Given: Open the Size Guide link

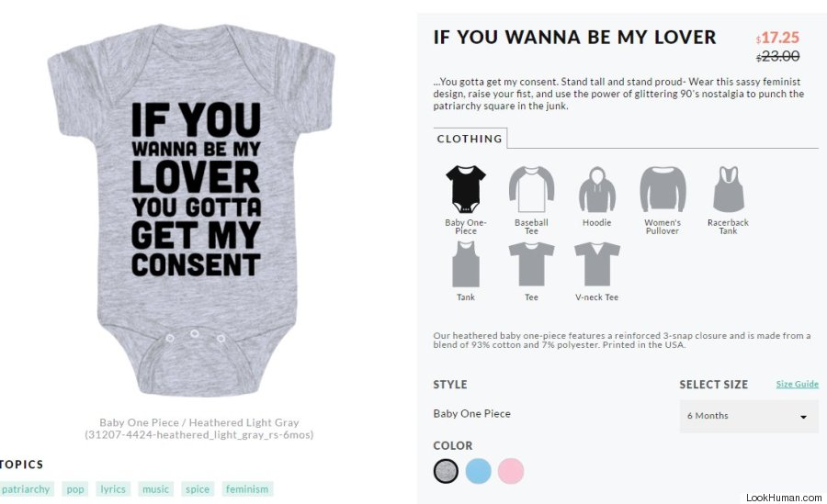Looking at the screenshot, I should coord(797,384).
